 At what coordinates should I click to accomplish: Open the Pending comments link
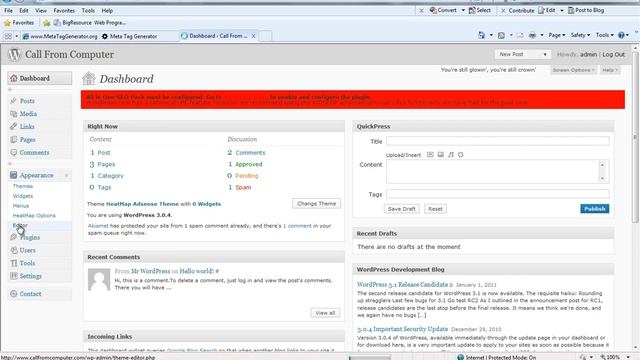247,176
